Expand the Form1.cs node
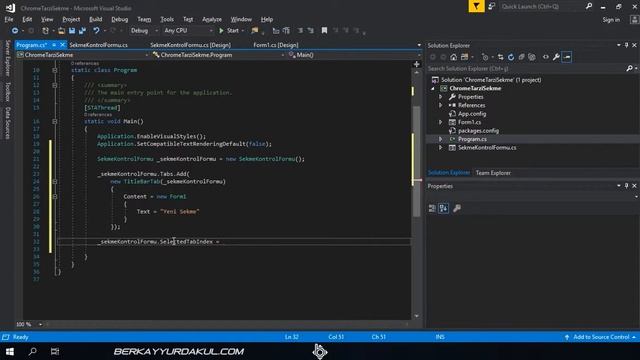 pos(441,122)
